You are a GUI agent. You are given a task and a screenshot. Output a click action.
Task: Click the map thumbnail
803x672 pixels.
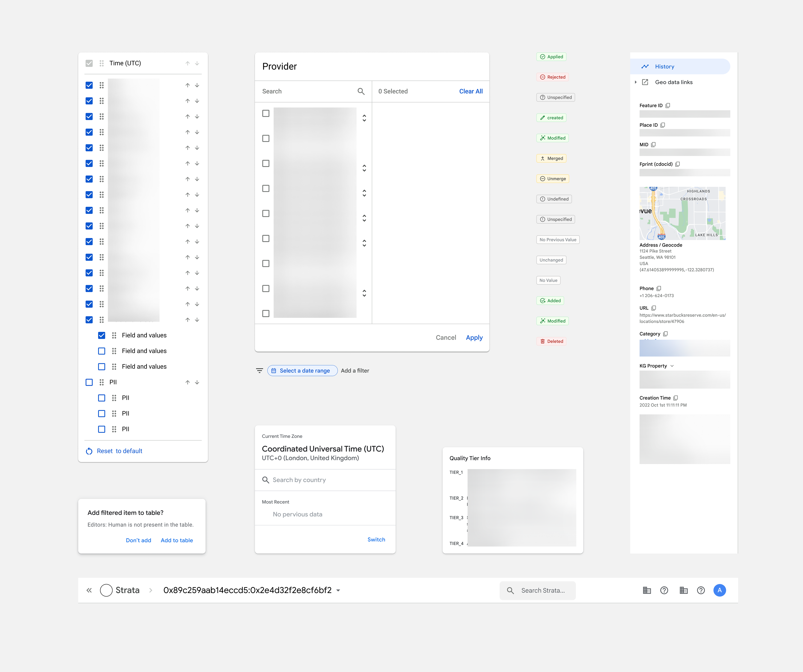682,213
